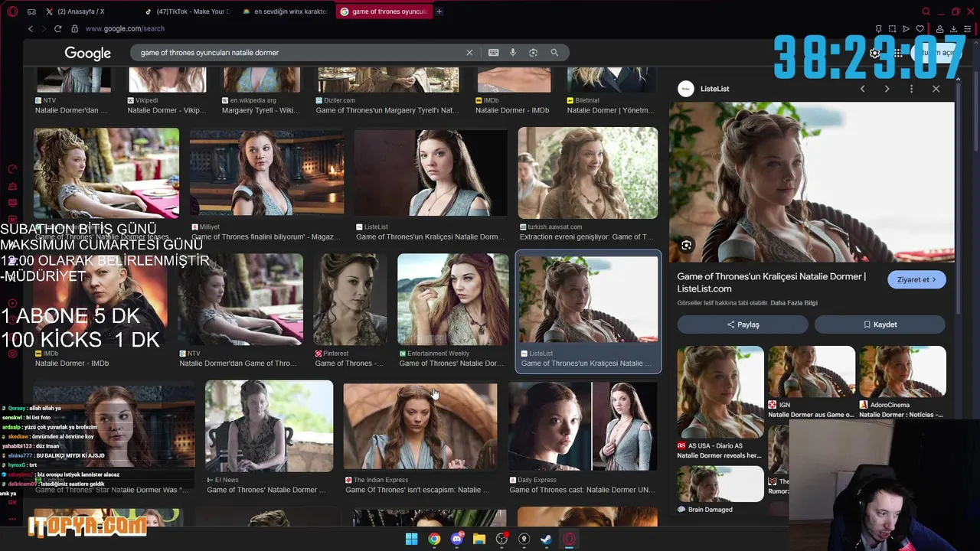Screen dimensions: 980x551
Task: Click the www.google.com/search address bar
Action: point(125,28)
